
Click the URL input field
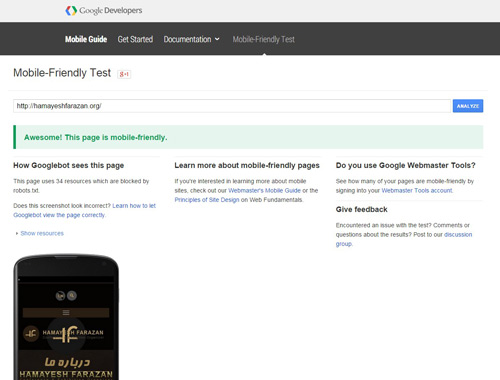click(x=232, y=106)
